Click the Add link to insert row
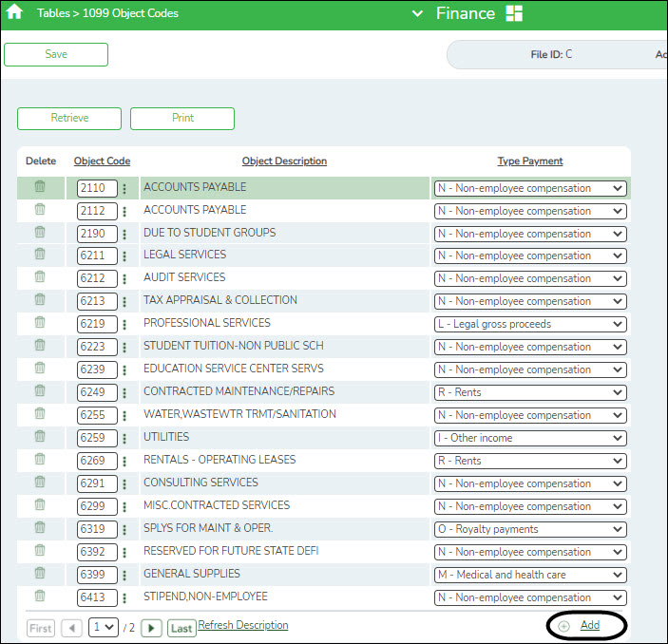Viewport: 668px width, 644px height. [590, 625]
